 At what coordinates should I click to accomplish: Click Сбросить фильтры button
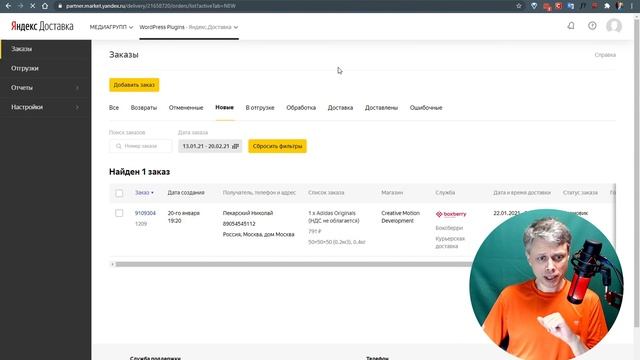pyautogui.click(x=278, y=146)
